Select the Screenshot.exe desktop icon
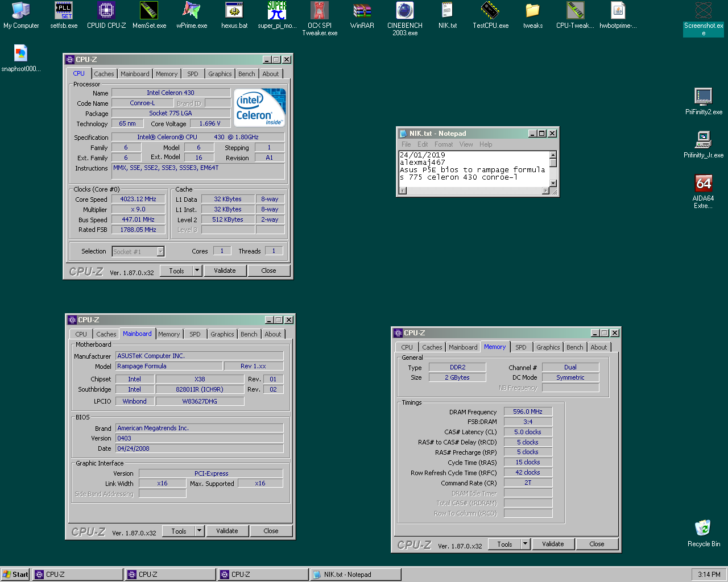Viewport: 728px width, 582px height. [704, 19]
